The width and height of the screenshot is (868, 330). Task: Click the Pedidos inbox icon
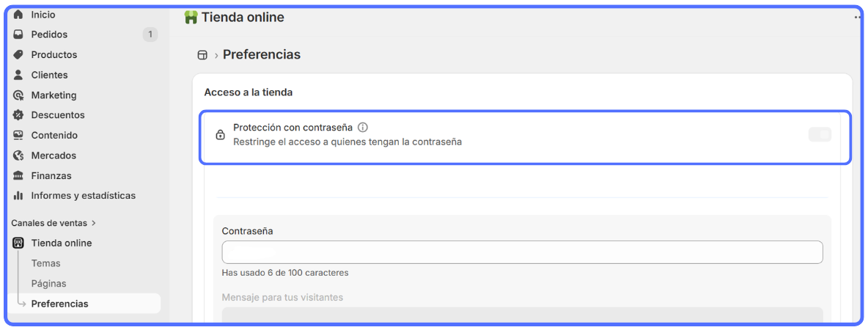[x=19, y=34]
